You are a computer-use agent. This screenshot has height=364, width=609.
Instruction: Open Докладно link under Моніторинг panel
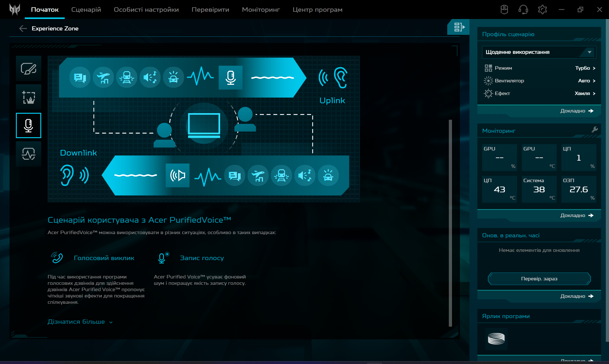576,215
